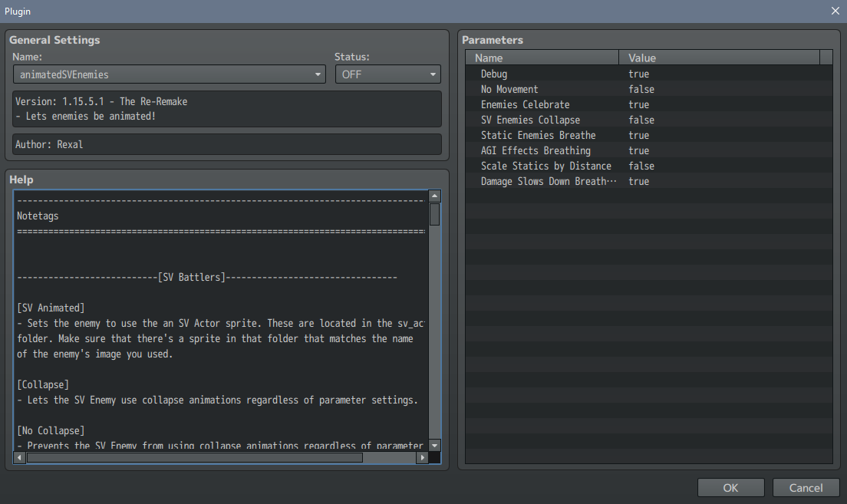Click true value of Damage Slows Down Breath
847x504 pixels.
coord(638,182)
